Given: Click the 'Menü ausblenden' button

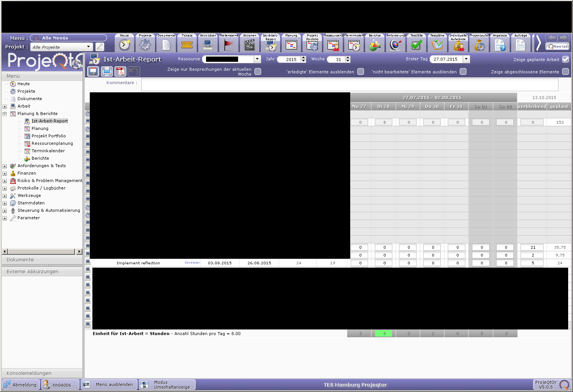Looking at the screenshot, I should pos(110,385).
